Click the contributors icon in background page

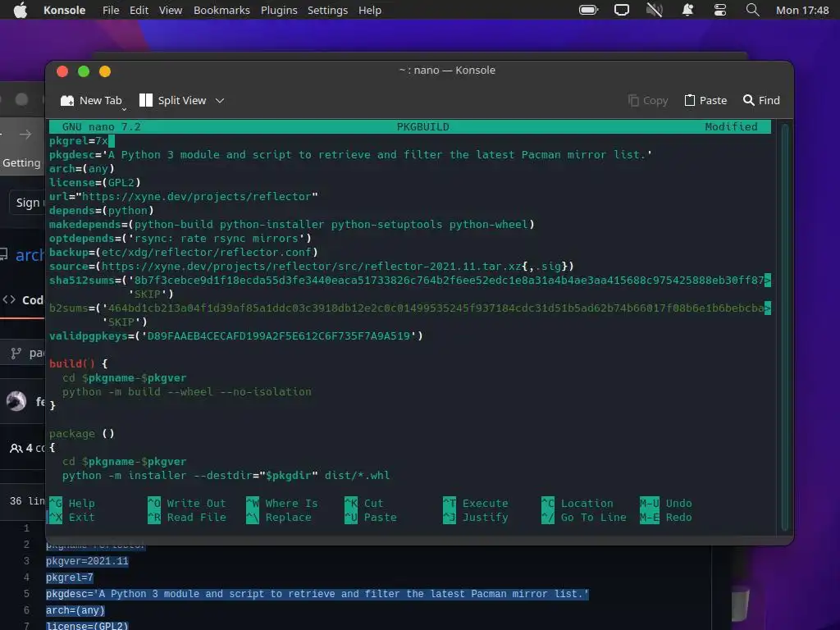[x=16, y=448]
